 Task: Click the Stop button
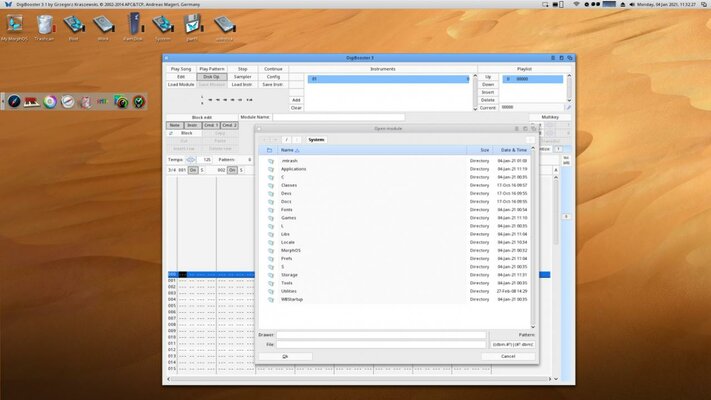pos(243,69)
